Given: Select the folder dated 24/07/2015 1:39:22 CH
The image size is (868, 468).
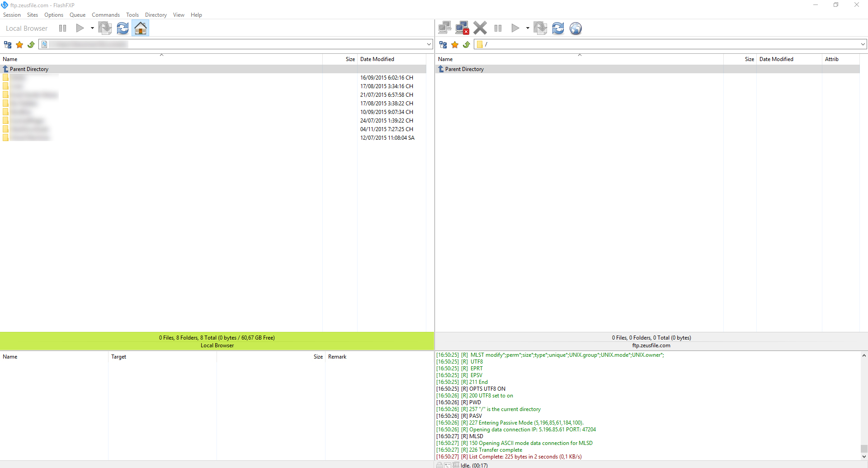Looking at the screenshot, I should point(213,121).
